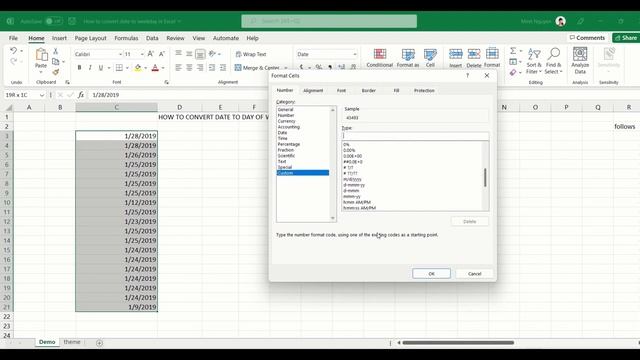The image size is (640, 360).
Task: Open Find & Select menu
Action: click(553, 61)
